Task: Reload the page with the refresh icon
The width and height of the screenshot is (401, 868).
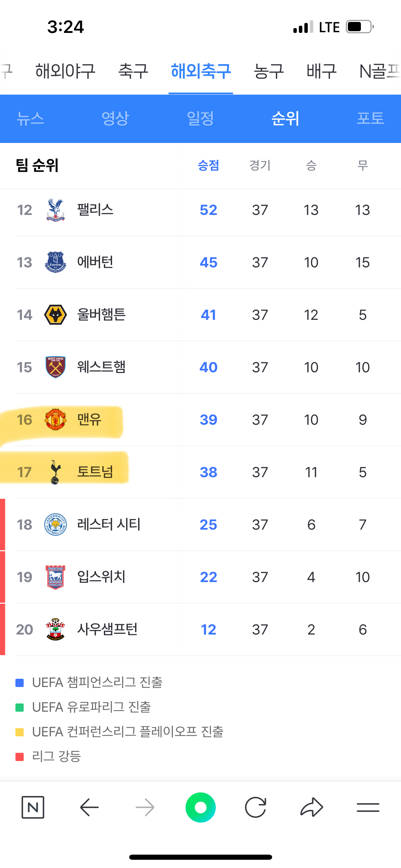Action: (256, 807)
